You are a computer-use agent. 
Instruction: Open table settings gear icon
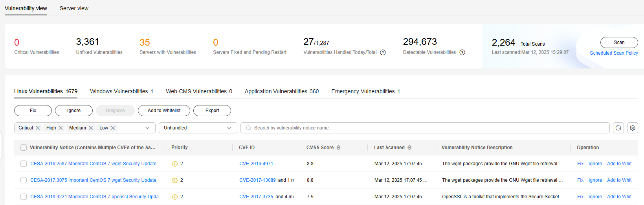point(633,128)
